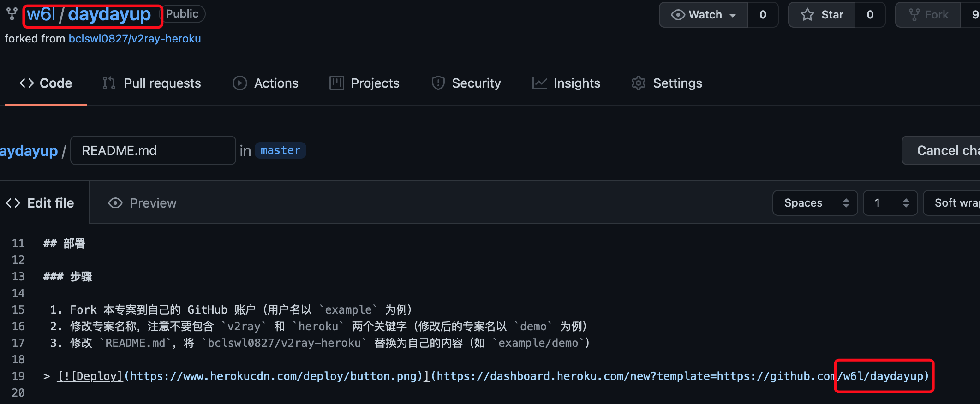This screenshot has height=404, width=980.
Task: Expand the Spaces indent mode dropdown
Action: click(815, 203)
